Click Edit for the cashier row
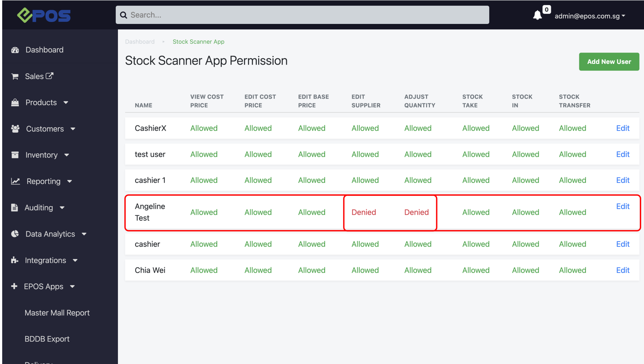Viewport: 644px width, 364px height. [x=623, y=244]
